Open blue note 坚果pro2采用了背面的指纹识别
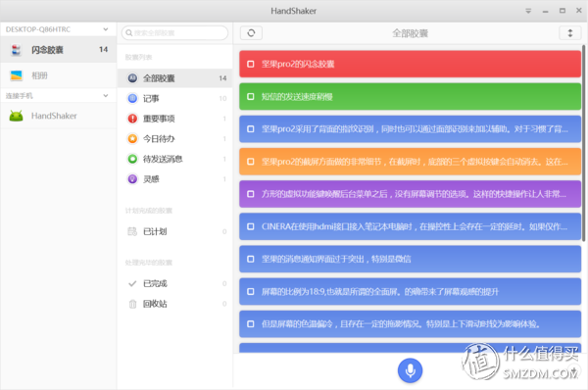The width and height of the screenshot is (588, 390). pyautogui.click(x=410, y=129)
